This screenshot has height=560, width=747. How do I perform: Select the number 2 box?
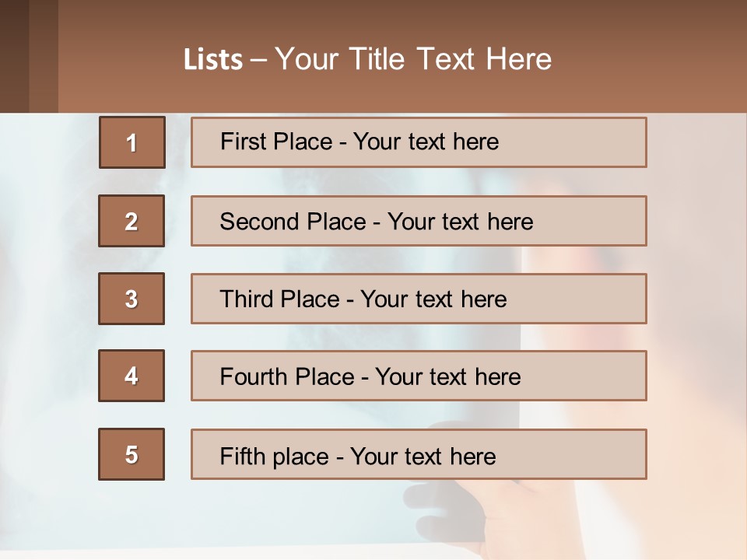[x=132, y=221]
